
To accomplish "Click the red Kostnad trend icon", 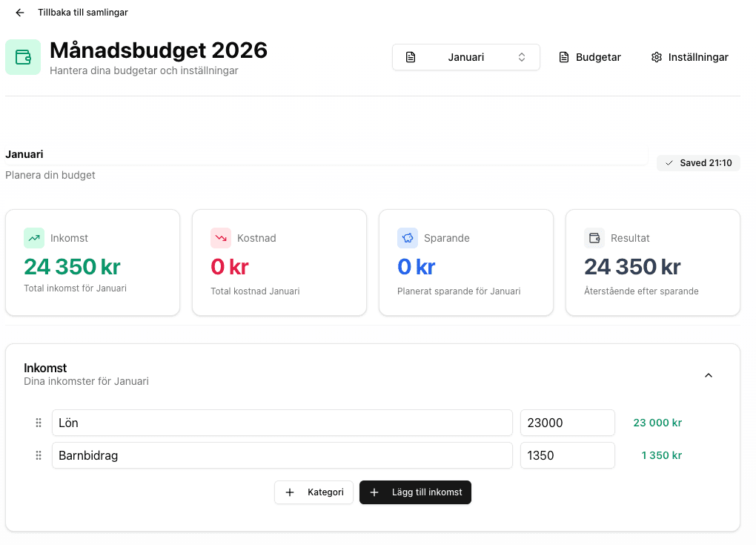I will tap(220, 238).
